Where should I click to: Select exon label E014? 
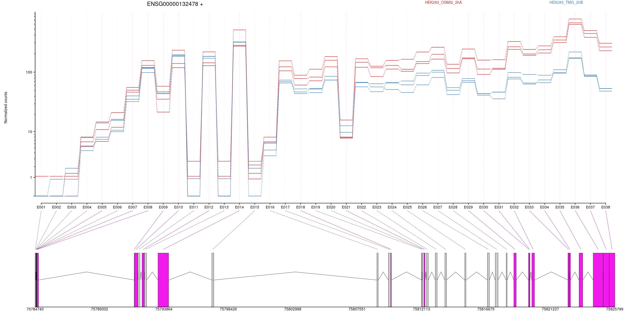240,207
